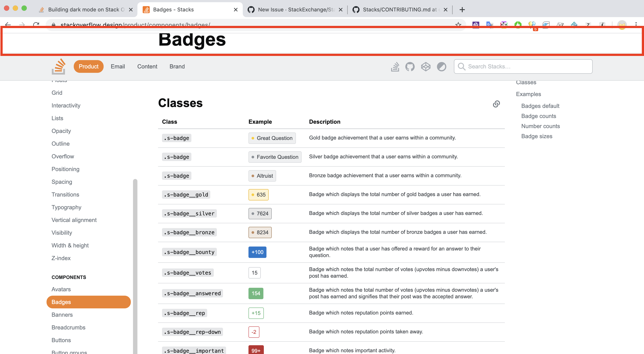Click the Stacks logo in navigation bar
This screenshot has width=644, height=354.
59,67
